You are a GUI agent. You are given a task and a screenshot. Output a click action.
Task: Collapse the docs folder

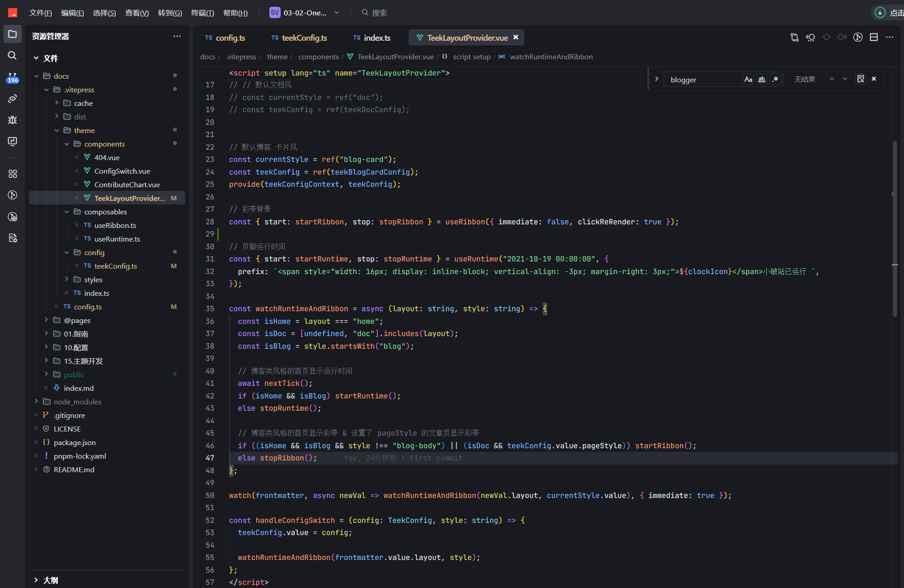point(36,76)
